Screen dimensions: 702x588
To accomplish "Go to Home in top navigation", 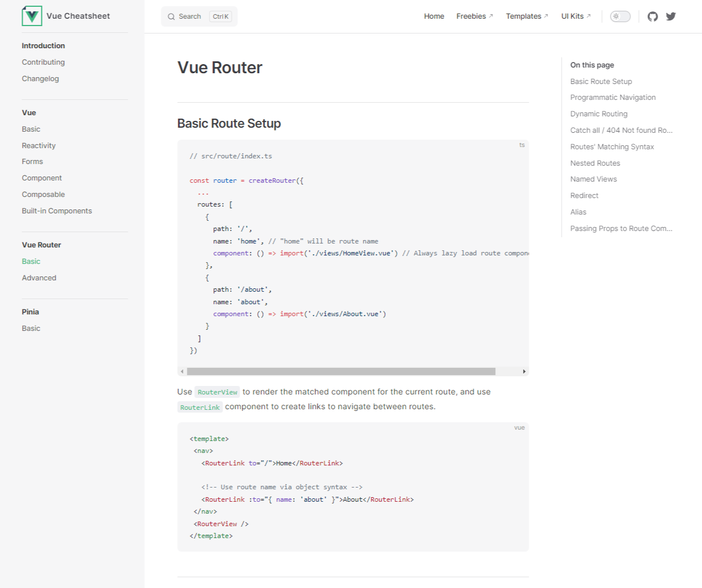I will 434,16.
